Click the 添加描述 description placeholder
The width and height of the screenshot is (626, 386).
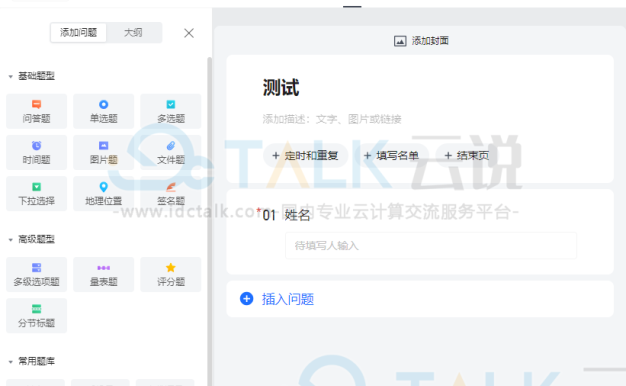332,119
